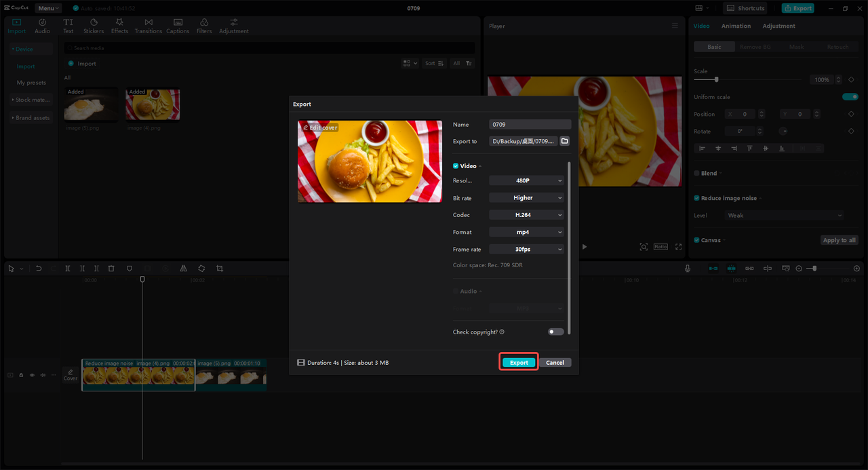Open the Menu dropdown in the title bar
Viewport: 868px width, 470px height.
coord(48,8)
